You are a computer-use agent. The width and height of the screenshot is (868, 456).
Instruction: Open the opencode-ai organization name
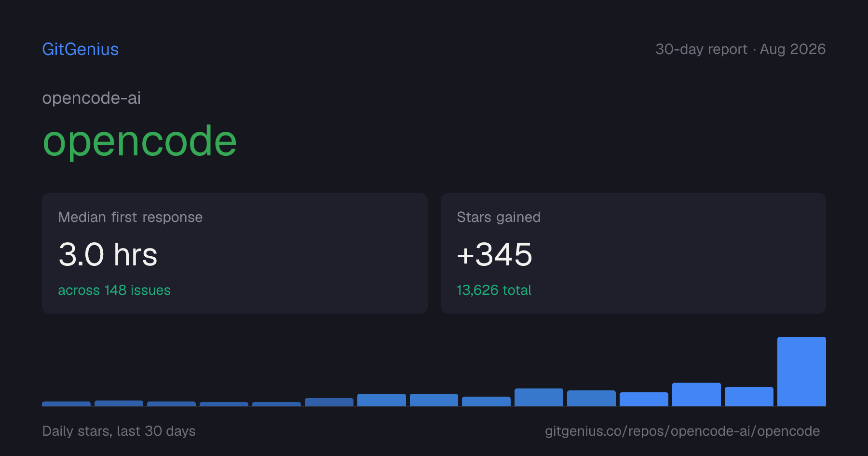pos(92,98)
